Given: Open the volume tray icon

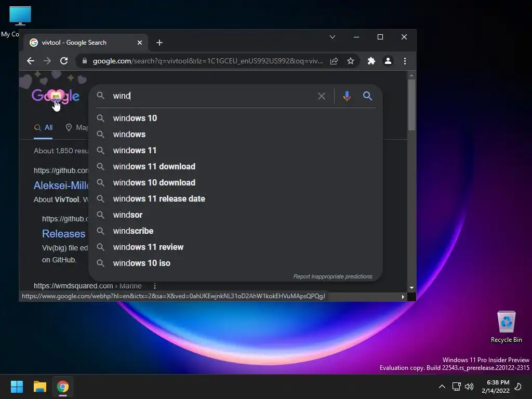Looking at the screenshot, I should point(469,387).
